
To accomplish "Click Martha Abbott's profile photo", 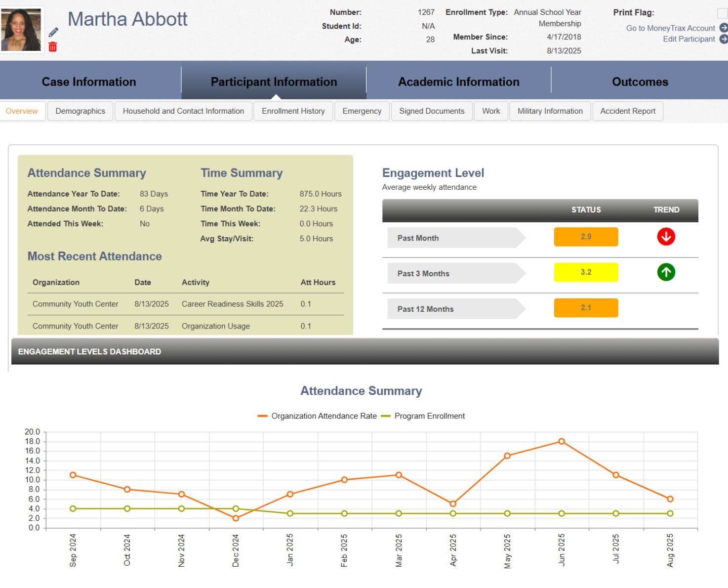I will point(21,30).
